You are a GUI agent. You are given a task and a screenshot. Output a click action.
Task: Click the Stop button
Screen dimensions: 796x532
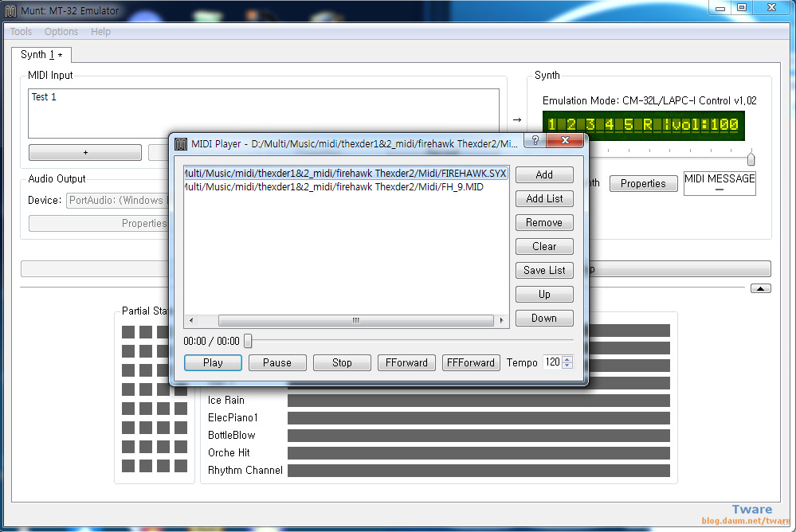point(342,362)
